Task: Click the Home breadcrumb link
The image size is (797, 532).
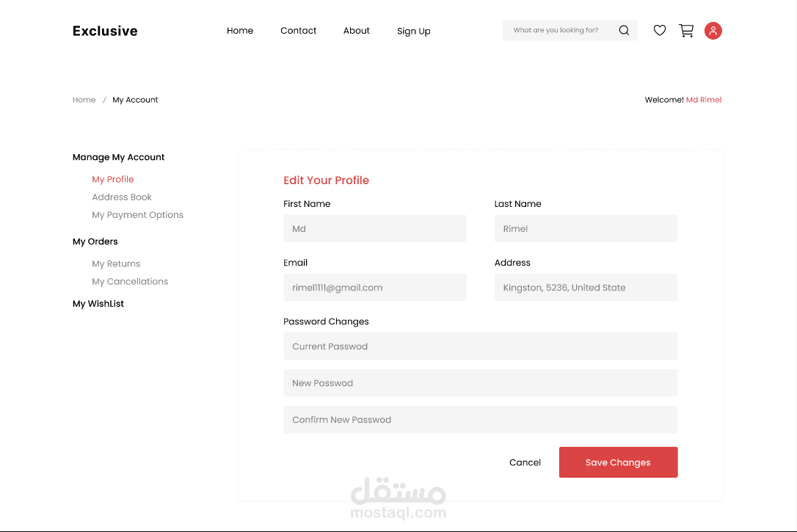Action: (x=84, y=100)
